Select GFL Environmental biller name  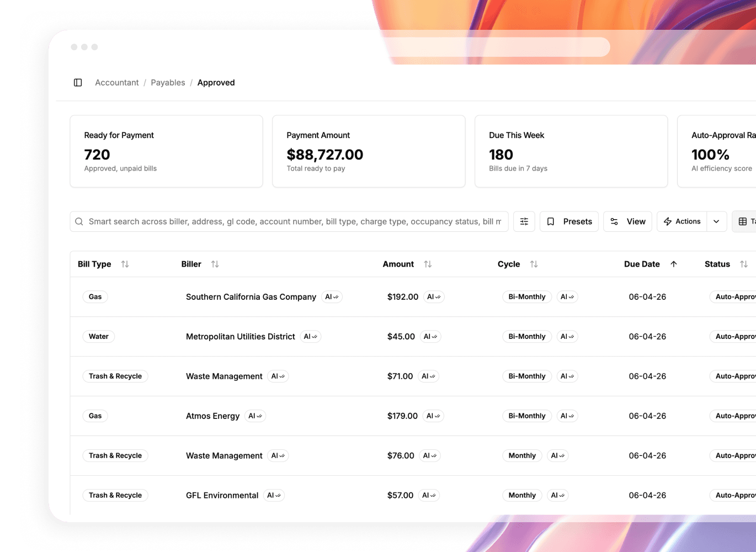point(222,496)
